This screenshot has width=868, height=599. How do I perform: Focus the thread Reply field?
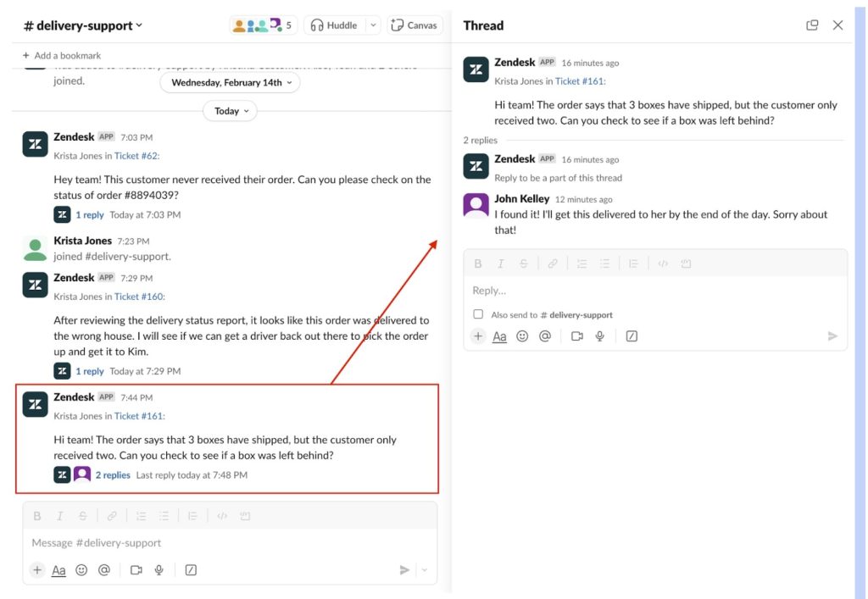(655, 291)
